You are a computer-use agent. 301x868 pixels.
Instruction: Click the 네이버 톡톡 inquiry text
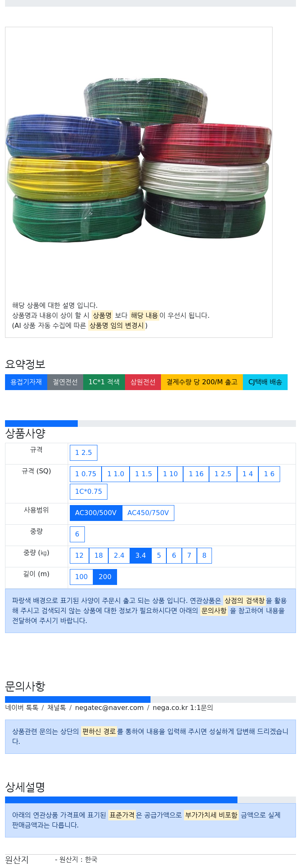click(22, 708)
